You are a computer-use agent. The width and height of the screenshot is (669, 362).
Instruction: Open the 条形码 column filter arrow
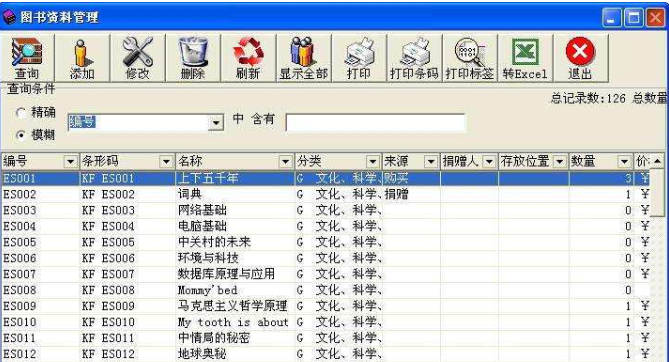coord(166,162)
